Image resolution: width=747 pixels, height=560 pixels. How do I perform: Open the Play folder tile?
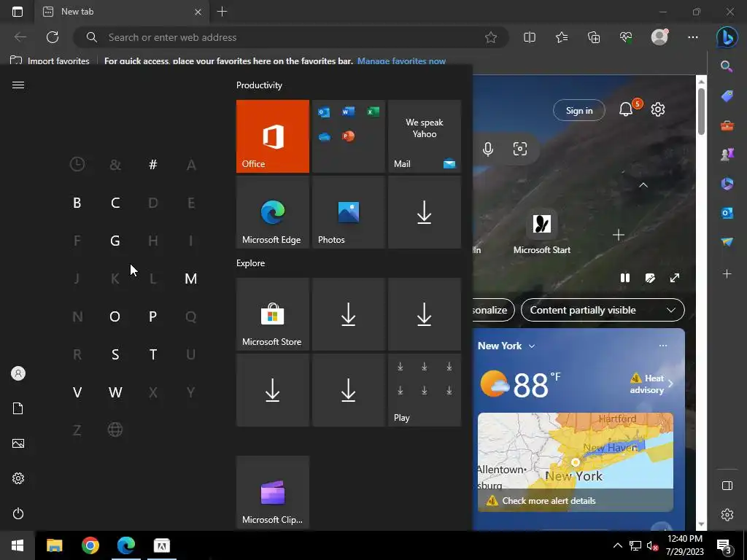pos(425,390)
